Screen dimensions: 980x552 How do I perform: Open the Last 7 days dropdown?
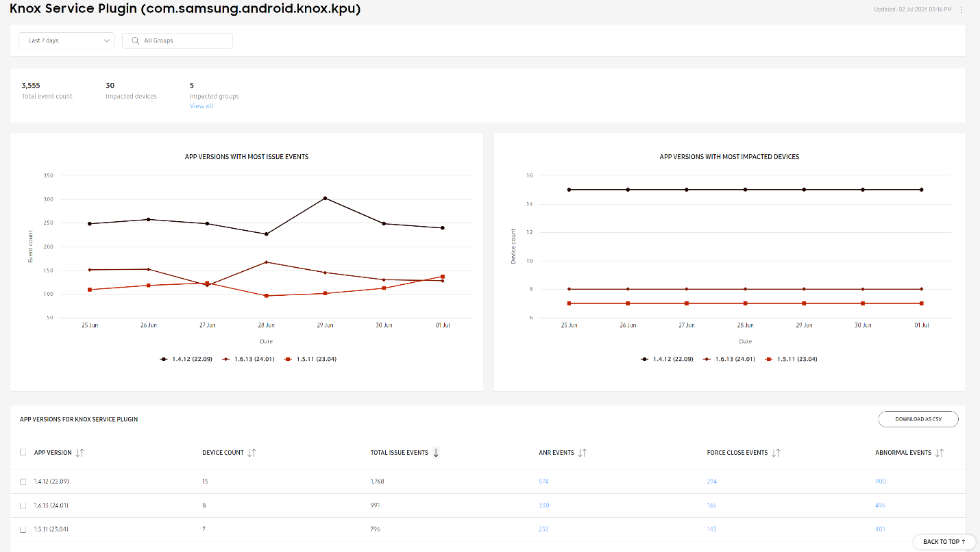[x=66, y=41]
